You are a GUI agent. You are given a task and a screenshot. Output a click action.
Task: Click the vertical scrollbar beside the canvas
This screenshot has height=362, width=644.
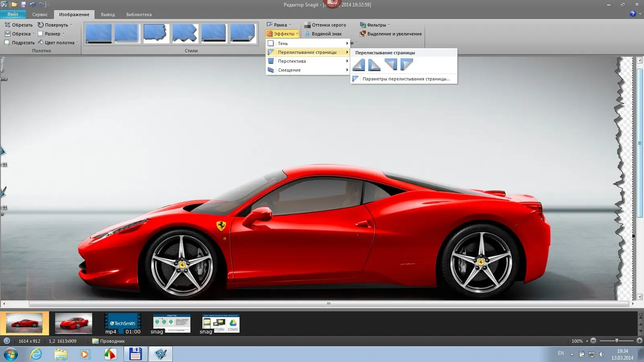[640, 143]
